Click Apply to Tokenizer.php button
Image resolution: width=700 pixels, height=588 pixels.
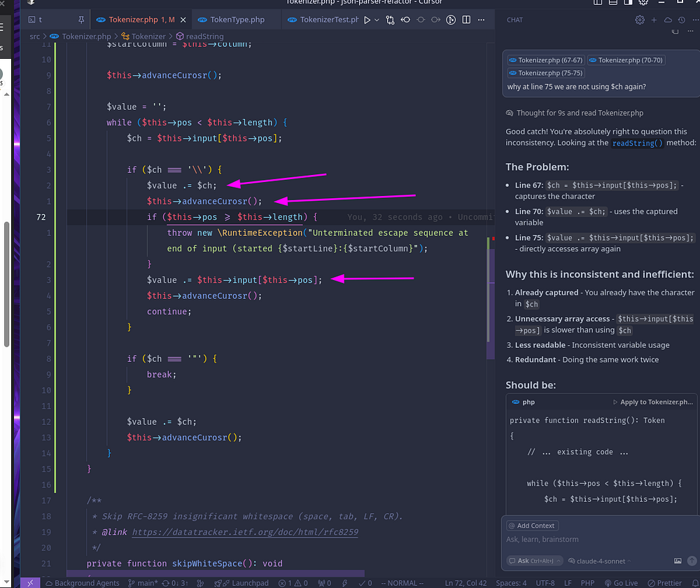(652, 402)
